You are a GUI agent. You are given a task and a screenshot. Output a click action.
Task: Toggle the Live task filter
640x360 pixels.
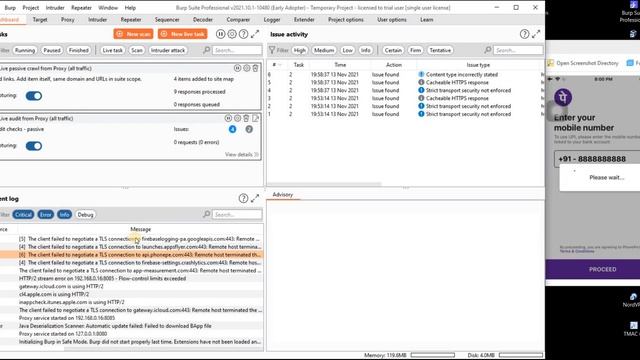(113, 50)
